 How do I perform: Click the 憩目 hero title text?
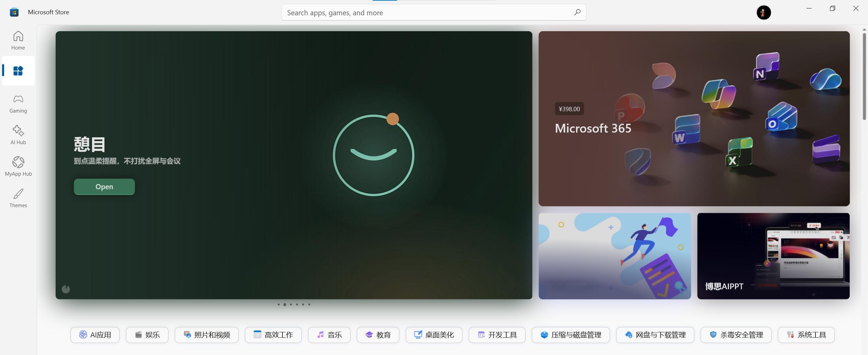pyautogui.click(x=90, y=144)
